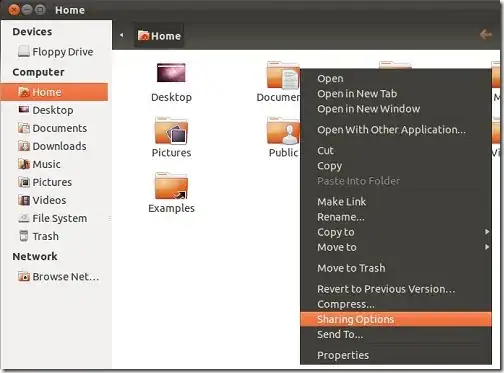Select the Examples link folder icon

click(x=171, y=186)
